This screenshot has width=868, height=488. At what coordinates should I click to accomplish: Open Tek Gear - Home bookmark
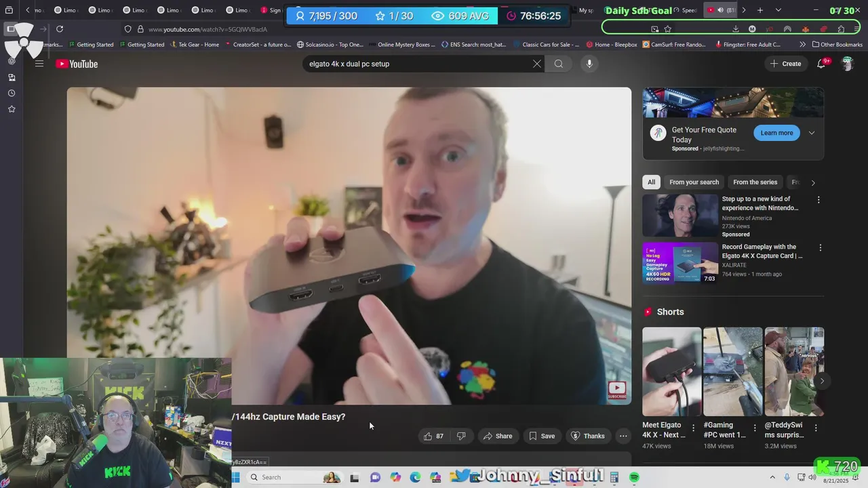pos(194,44)
